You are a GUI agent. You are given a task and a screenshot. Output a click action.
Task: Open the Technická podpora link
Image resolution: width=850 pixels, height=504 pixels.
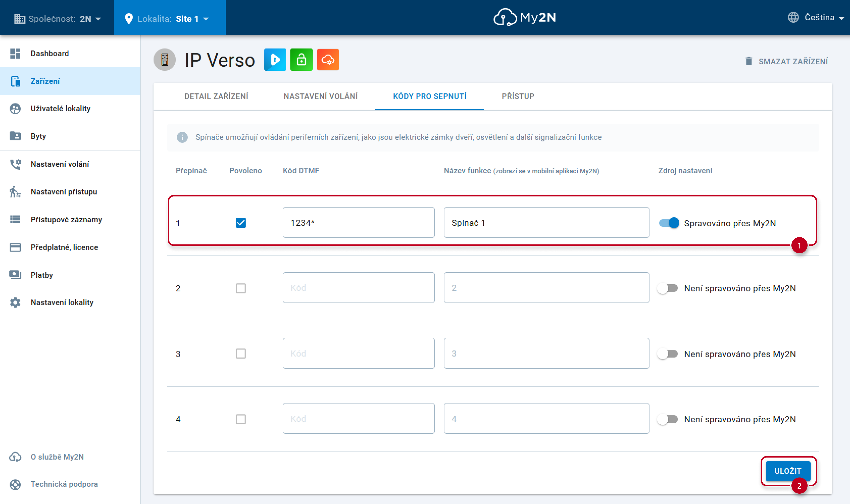[x=70, y=485]
